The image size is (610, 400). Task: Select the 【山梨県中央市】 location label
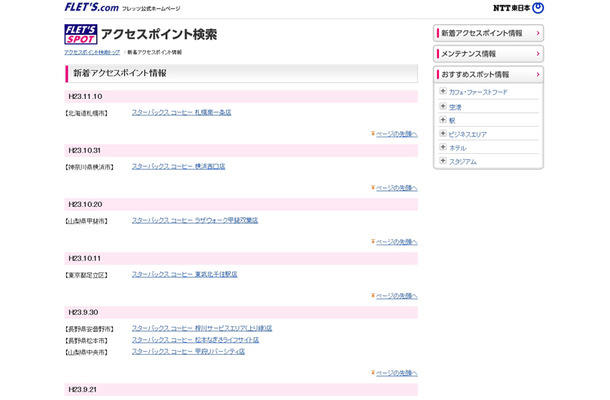[x=86, y=353]
